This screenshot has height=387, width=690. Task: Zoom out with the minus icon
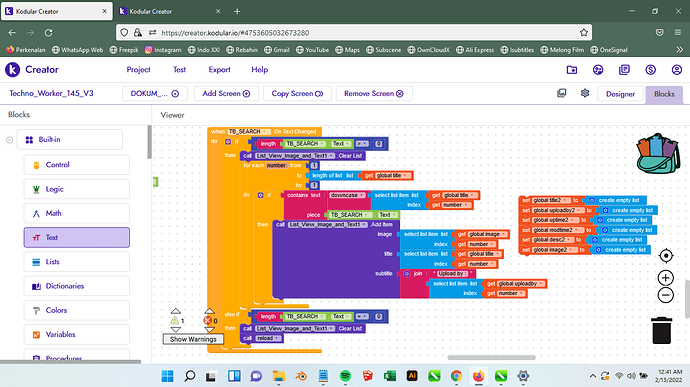[x=666, y=295]
